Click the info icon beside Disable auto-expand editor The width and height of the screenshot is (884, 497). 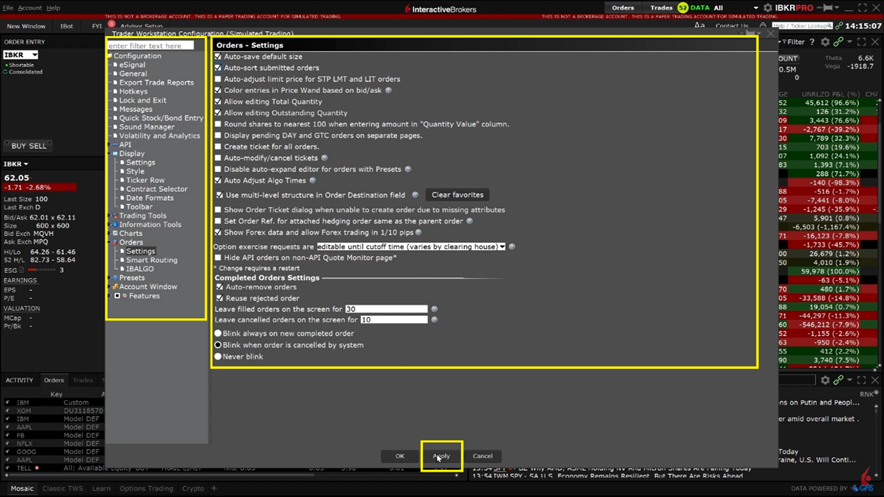(408, 170)
